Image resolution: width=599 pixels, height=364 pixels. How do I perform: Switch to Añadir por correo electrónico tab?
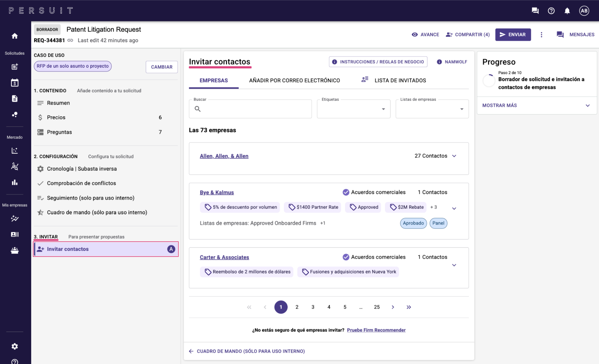coord(294,80)
